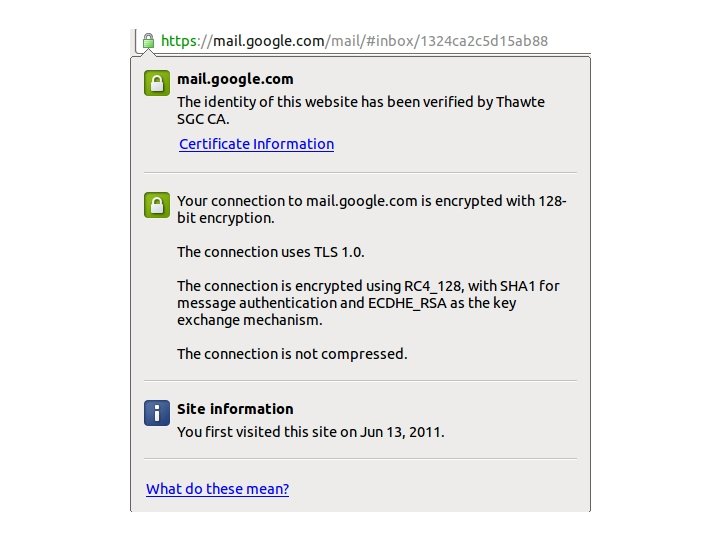Viewport: 720px width, 540px height.
Task: Open the "What do these mean?" link
Action: tap(217, 489)
